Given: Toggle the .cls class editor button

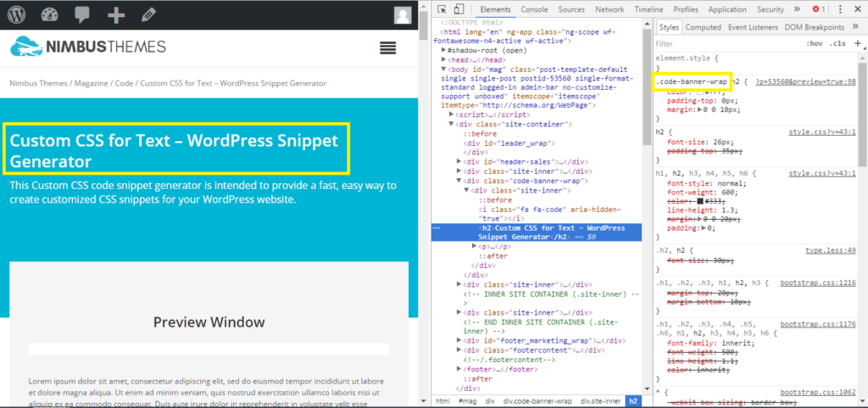Looking at the screenshot, I should 838,44.
